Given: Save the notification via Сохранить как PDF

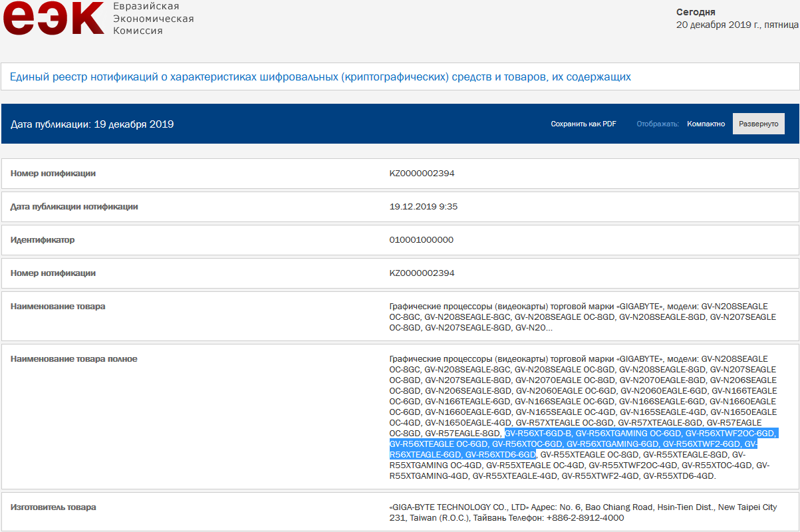Looking at the screenshot, I should click(x=583, y=124).
